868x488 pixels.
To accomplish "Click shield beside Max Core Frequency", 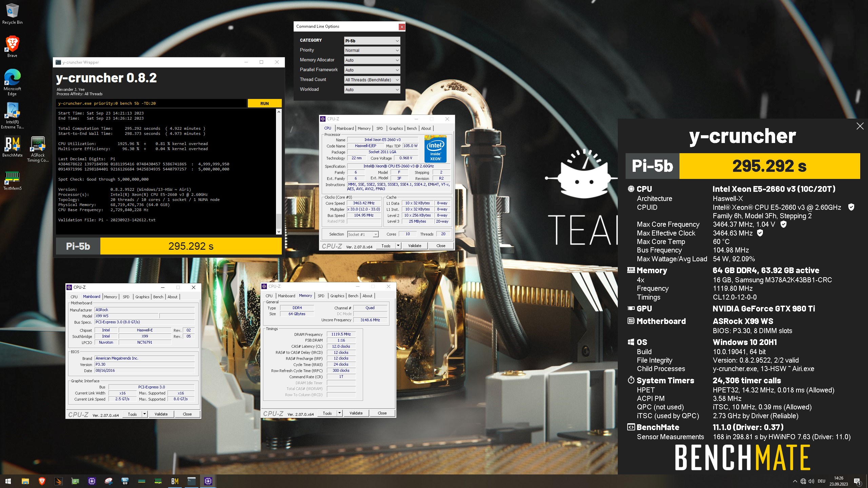I will [783, 224].
